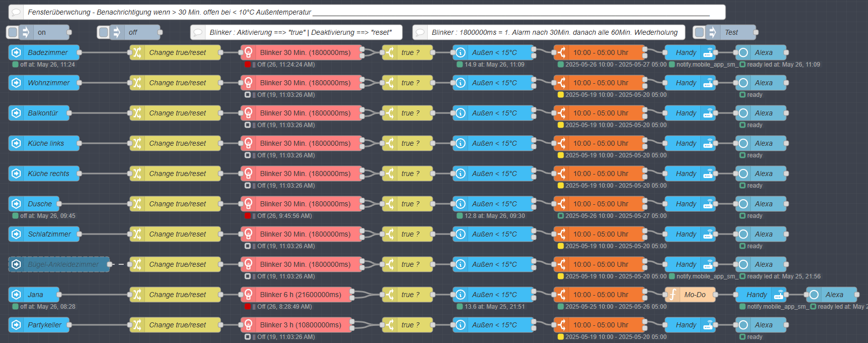
Task: Click the function icon on Mo-Do node
Action: click(x=673, y=295)
